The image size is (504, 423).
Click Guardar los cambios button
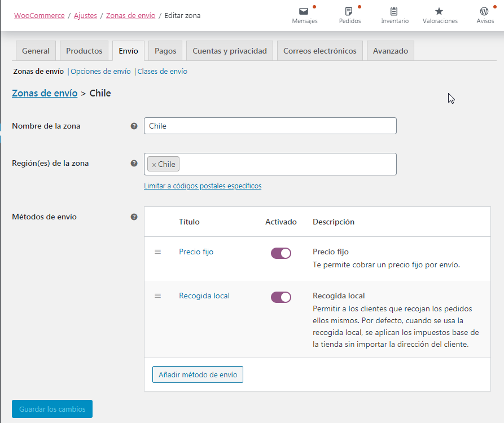pos(52,409)
